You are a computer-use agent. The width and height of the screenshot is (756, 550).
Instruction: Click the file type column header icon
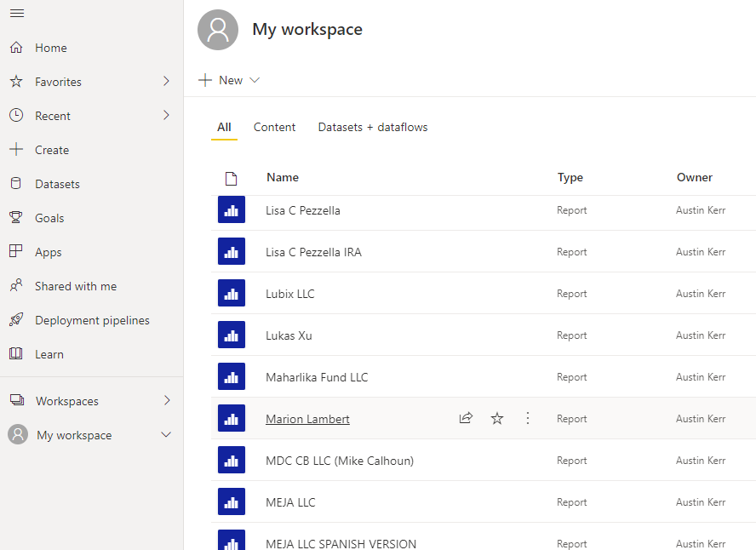[232, 178]
